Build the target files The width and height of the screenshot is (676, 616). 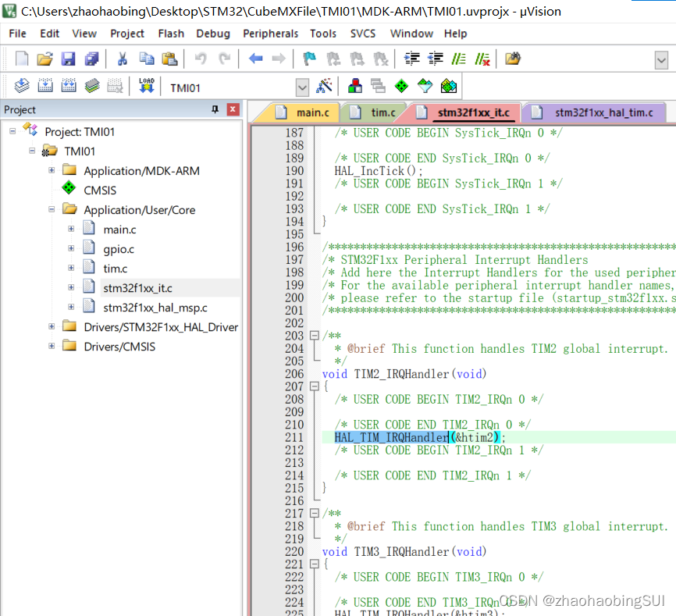tap(45, 86)
